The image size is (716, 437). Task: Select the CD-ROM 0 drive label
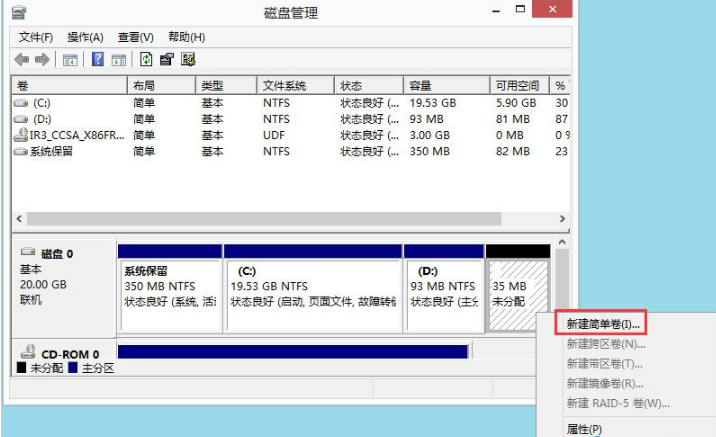pyautogui.click(x=68, y=354)
